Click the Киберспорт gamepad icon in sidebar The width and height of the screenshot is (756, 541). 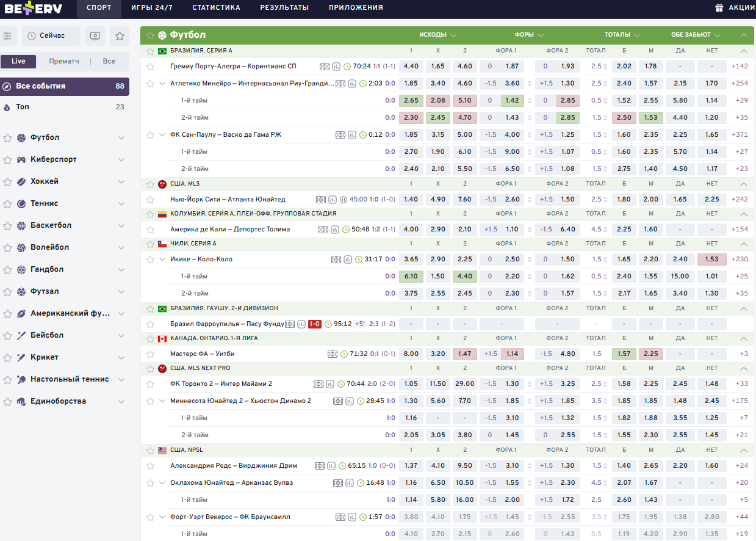(21, 159)
